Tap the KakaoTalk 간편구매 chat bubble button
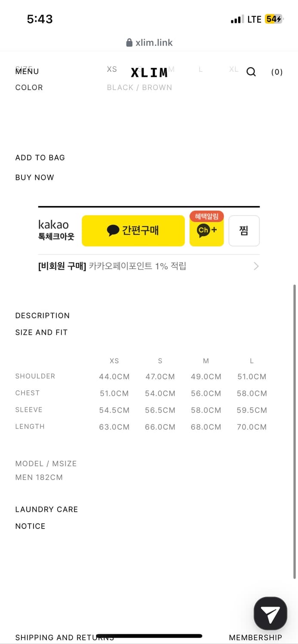Viewport: 298px width, 644px height. click(133, 231)
